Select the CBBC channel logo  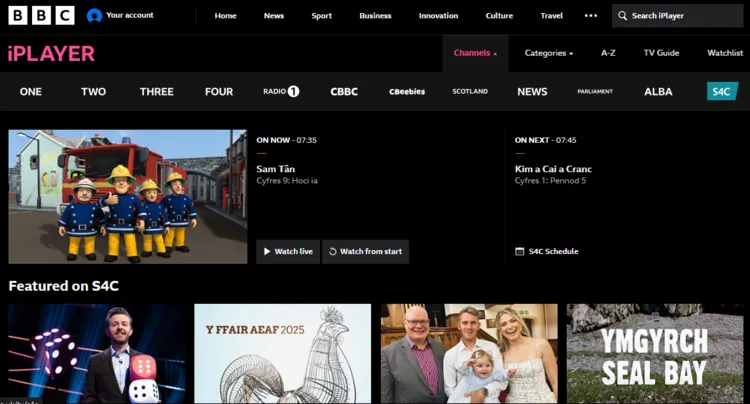(344, 91)
